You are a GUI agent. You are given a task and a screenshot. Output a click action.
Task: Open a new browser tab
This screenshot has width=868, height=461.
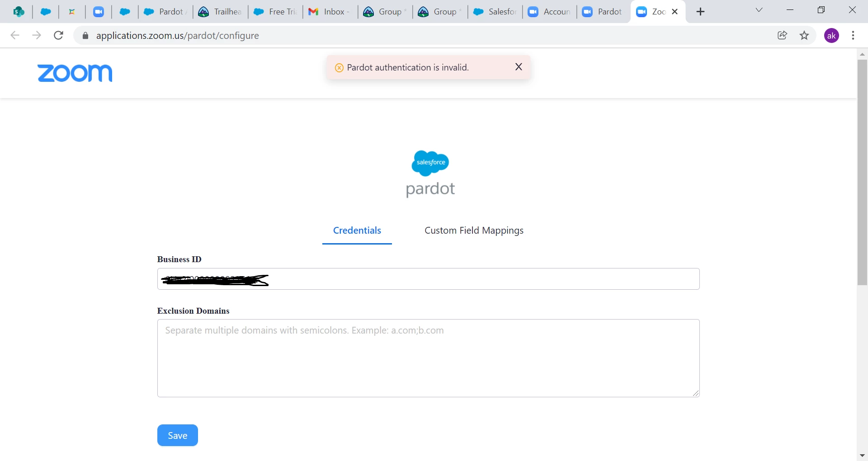[701, 12]
